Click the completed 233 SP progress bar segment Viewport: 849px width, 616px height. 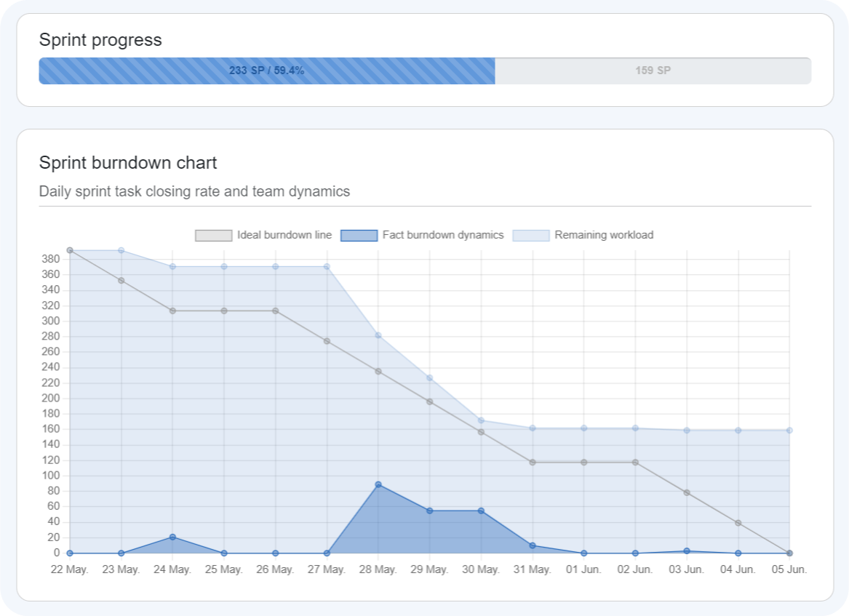pos(267,71)
